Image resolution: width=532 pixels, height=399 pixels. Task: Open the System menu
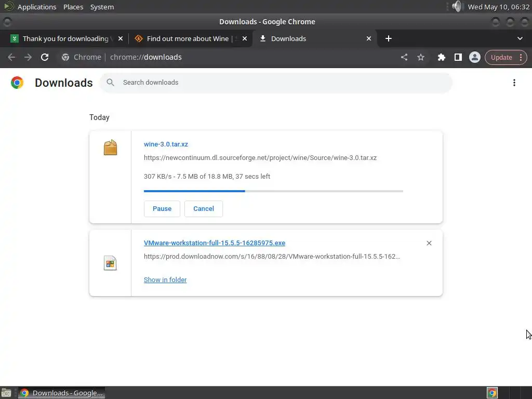[102, 7]
